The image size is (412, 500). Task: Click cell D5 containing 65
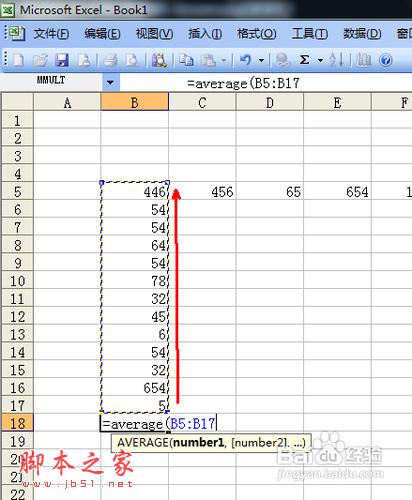pyautogui.click(x=270, y=192)
